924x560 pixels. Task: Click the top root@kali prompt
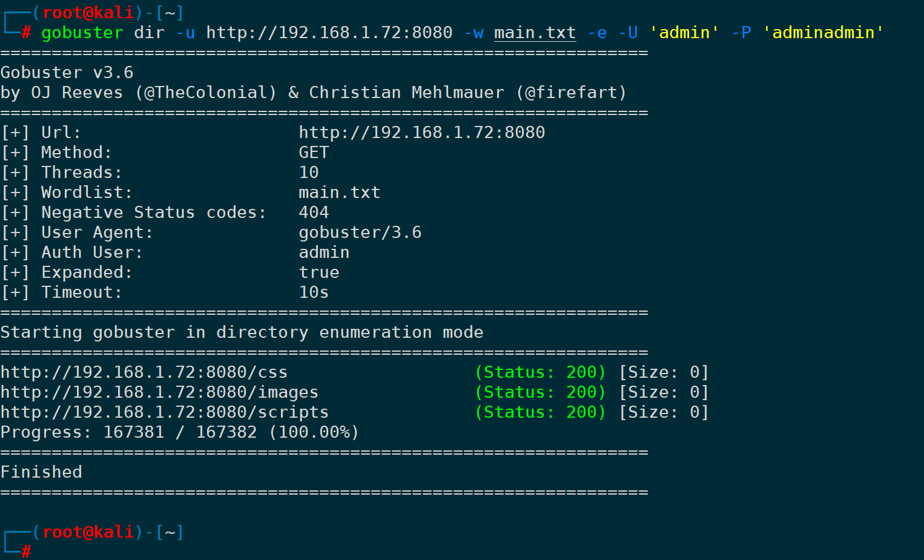88,12
